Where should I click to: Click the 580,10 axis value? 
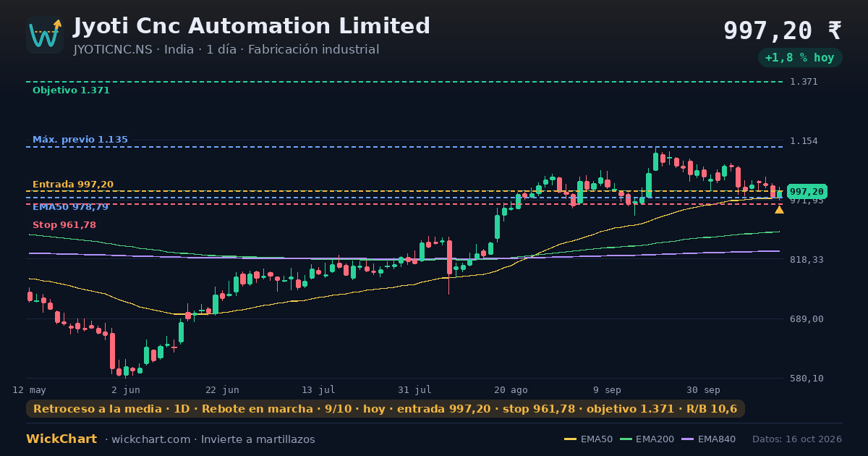[x=807, y=379]
